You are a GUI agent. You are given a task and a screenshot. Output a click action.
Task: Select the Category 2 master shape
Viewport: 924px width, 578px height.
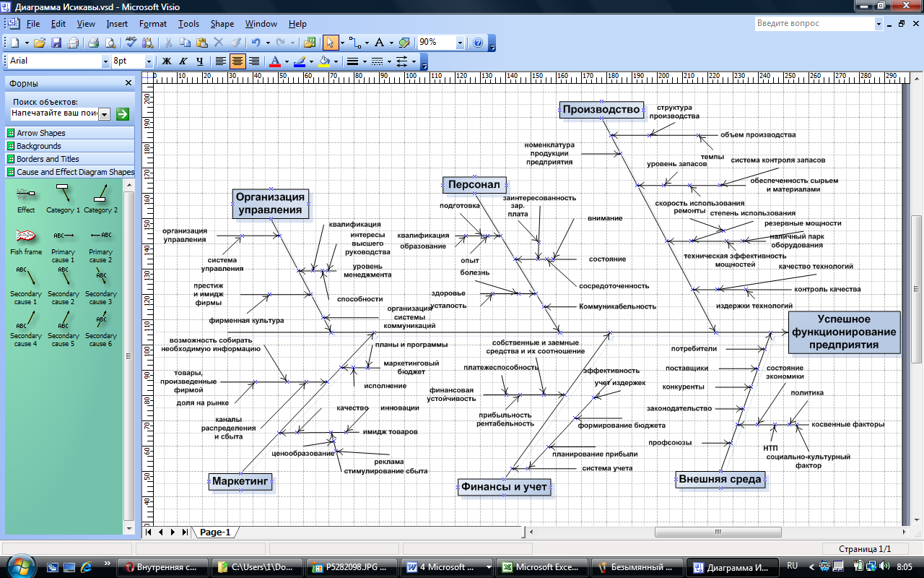[x=100, y=197]
